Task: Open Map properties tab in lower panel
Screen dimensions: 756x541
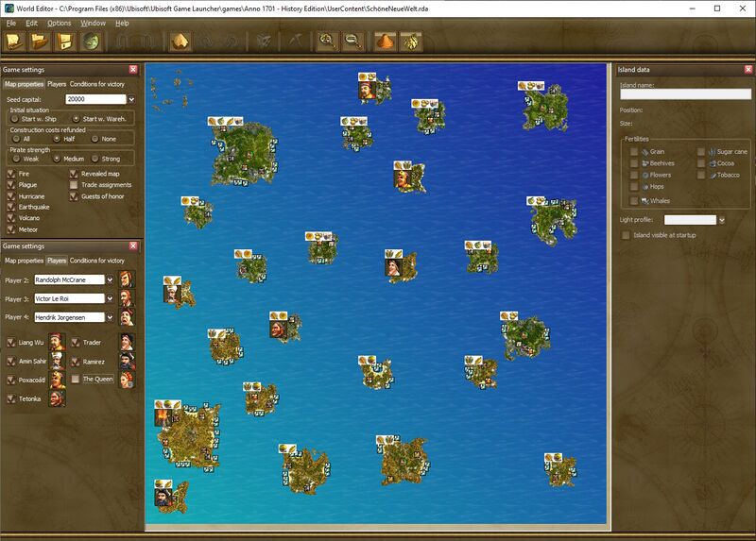Action: (25, 261)
